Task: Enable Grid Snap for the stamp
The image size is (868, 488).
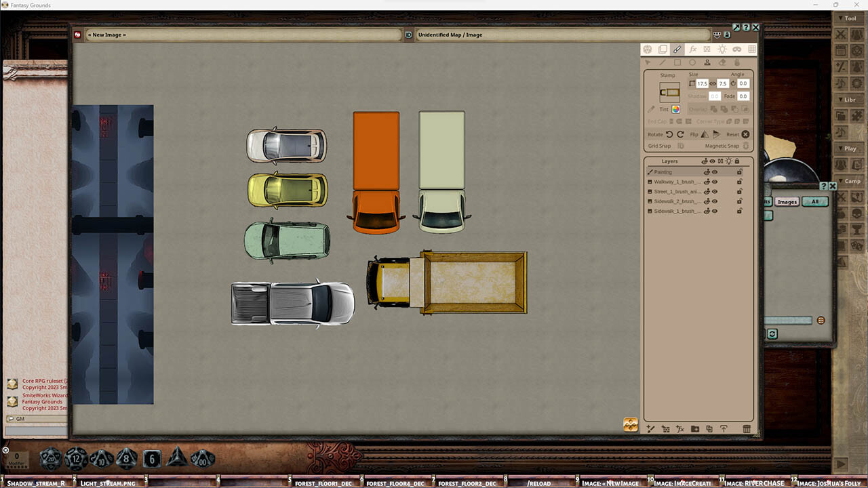Action: point(682,146)
